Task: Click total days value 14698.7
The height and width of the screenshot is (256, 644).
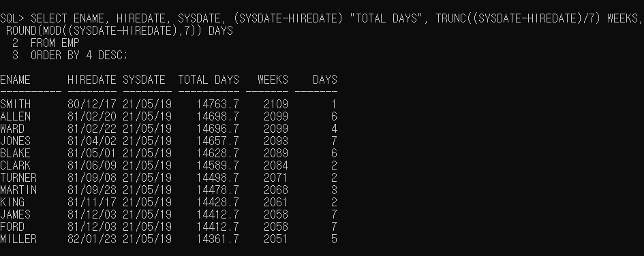Action: point(217,116)
